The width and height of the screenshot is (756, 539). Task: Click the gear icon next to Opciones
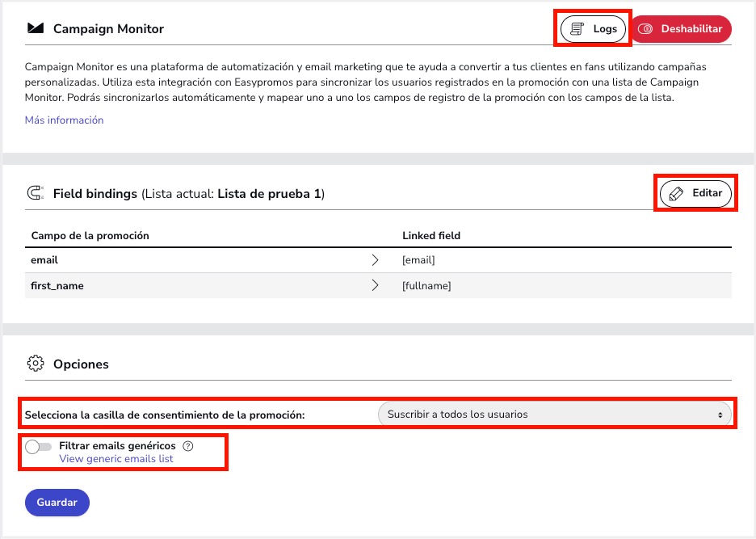(35, 364)
